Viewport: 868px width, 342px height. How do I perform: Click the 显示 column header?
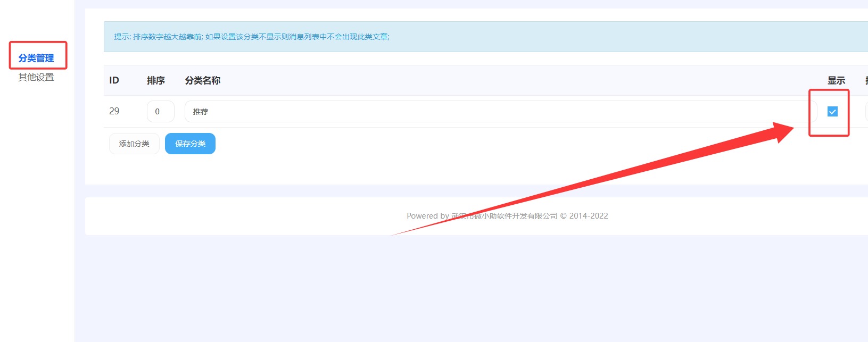point(836,80)
